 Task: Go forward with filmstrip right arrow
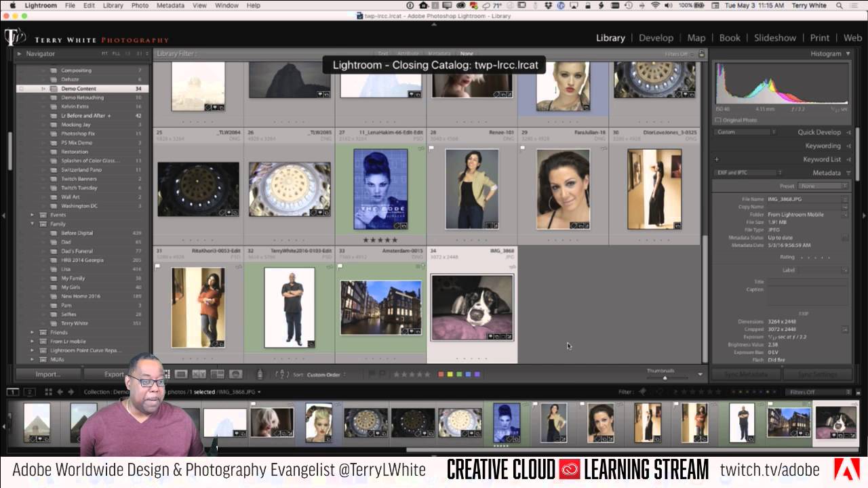point(70,392)
